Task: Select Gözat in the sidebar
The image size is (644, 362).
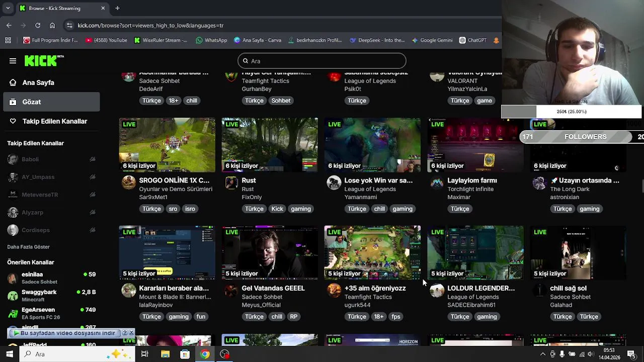Action: 51,102
